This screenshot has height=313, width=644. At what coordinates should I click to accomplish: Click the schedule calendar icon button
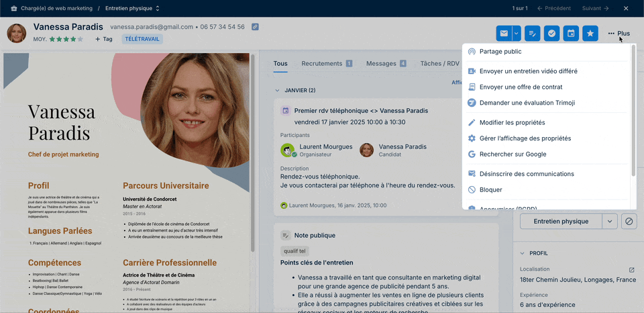click(571, 34)
